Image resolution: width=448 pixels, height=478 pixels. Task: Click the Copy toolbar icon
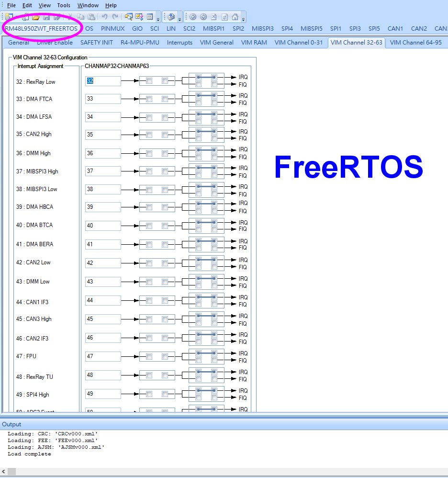pos(80,17)
